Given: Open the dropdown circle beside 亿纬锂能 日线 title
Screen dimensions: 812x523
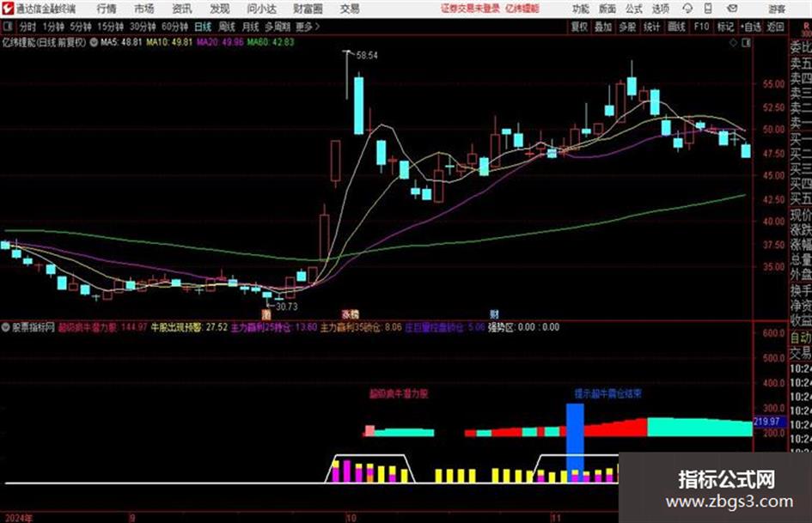Looking at the screenshot, I should tap(94, 42).
